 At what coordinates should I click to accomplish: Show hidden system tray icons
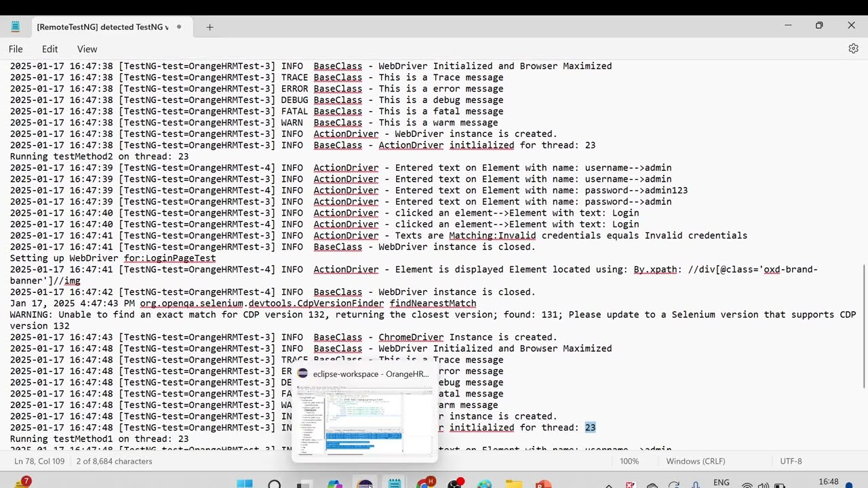pos(609,485)
